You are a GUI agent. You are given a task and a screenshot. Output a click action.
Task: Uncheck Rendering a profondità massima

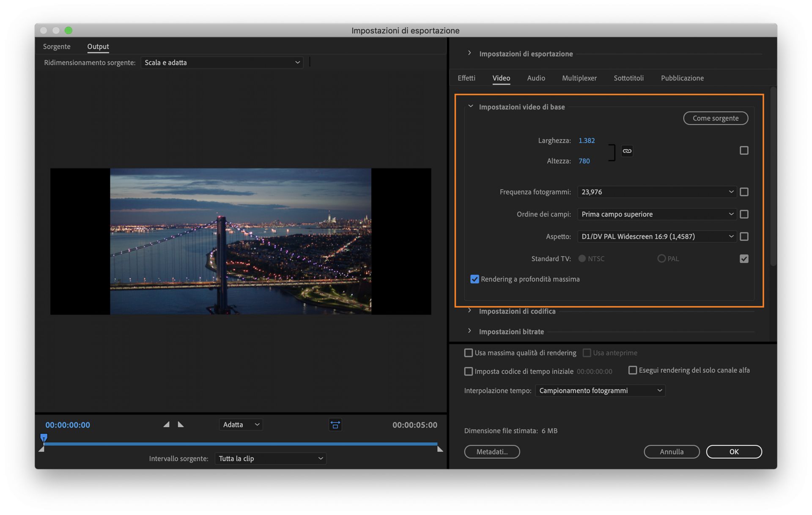[x=475, y=279]
